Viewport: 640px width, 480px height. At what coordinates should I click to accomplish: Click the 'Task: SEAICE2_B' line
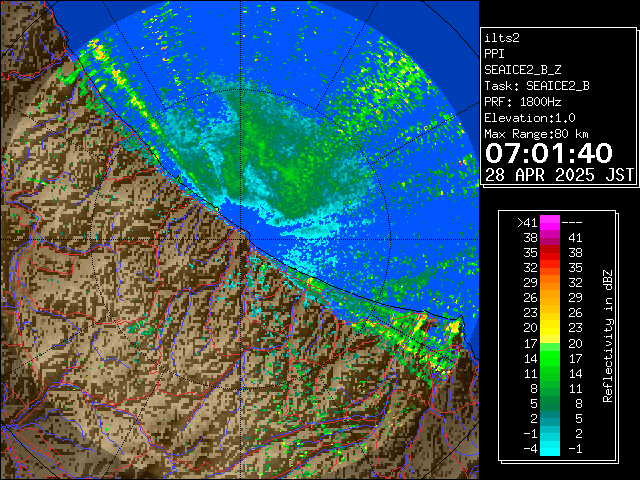pyautogui.click(x=537, y=86)
